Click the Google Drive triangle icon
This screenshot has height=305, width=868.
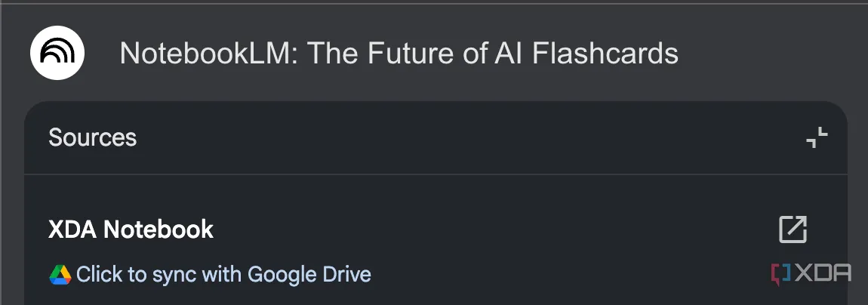[x=60, y=275]
